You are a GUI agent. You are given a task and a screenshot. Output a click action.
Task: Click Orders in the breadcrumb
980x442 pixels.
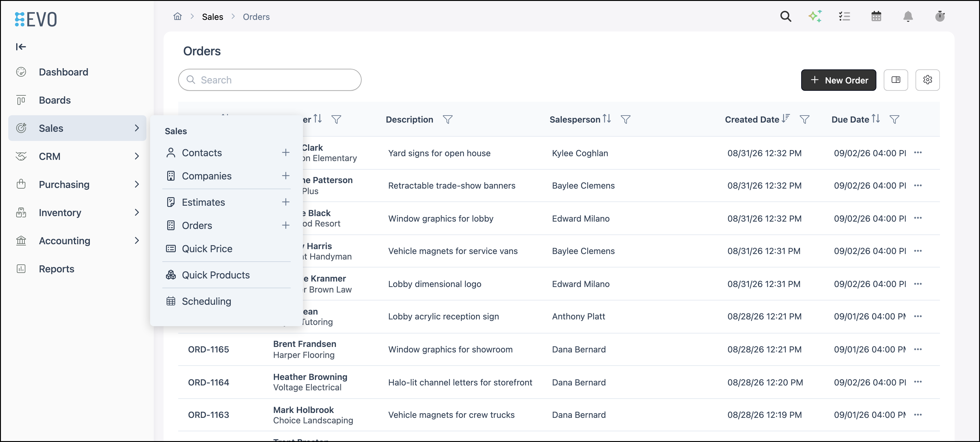click(256, 17)
